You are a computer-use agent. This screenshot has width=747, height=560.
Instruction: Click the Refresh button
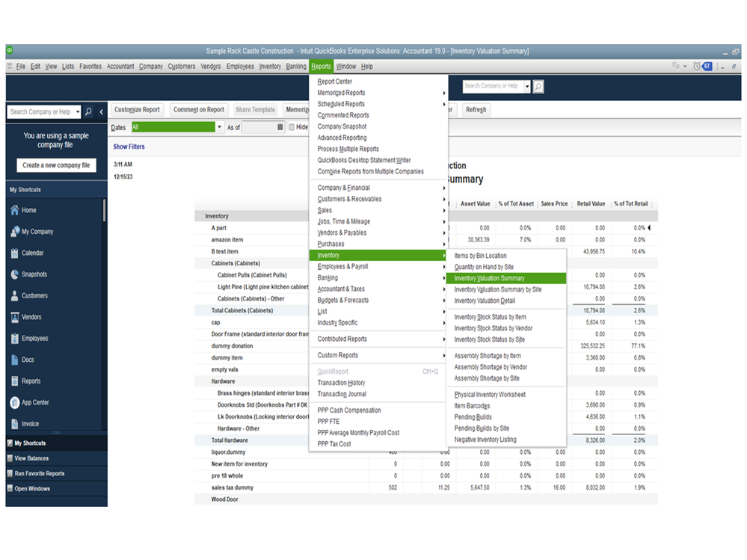(476, 109)
